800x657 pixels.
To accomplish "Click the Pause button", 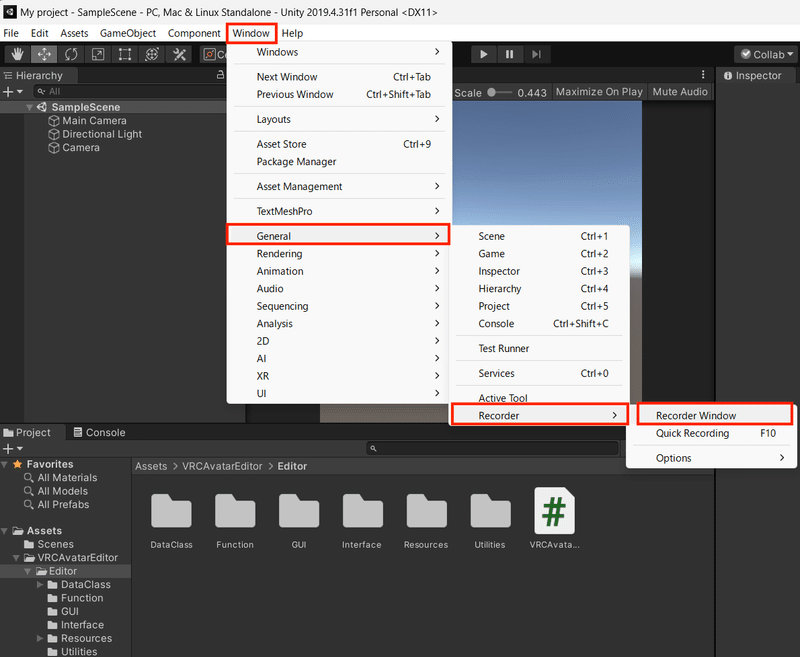I will coord(510,54).
